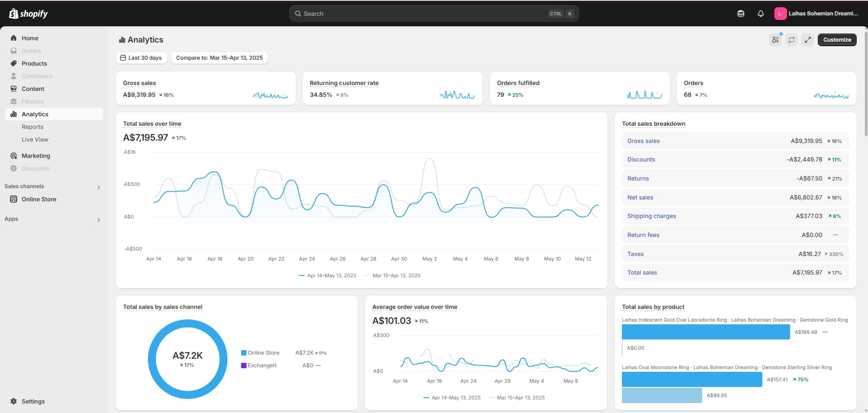Click the Online Store icon in sidebar
This screenshot has height=413, width=868.
tap(14, 199)
